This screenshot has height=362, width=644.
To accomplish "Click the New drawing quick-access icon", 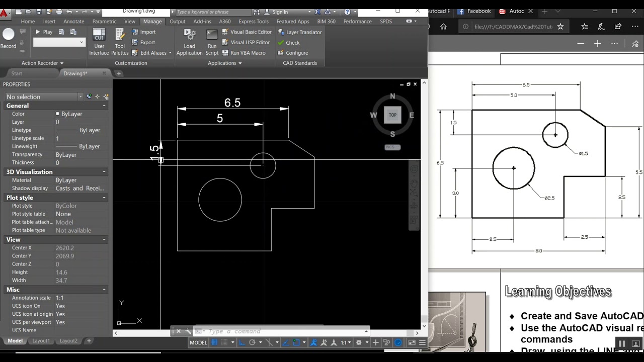I will click(18, 11).
